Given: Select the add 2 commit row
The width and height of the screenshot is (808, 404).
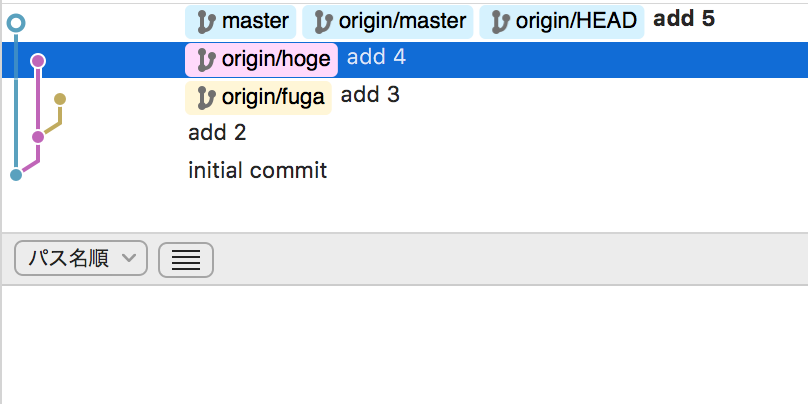Looking at the screenshot, I should point(405,133).
